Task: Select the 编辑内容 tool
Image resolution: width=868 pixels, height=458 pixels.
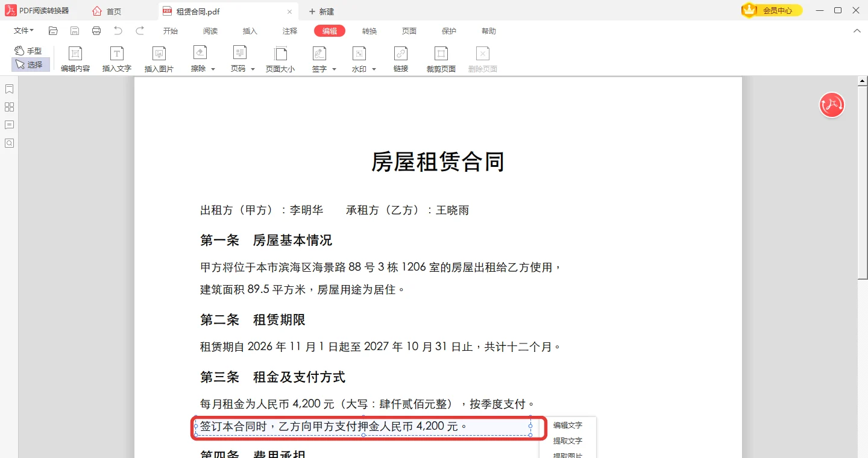Action: [75, 60]
